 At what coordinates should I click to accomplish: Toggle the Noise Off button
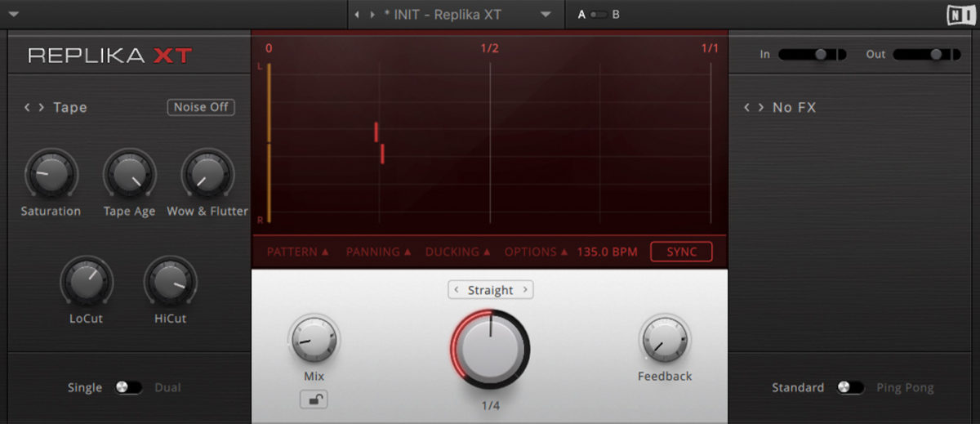click(x=201, y=107)
